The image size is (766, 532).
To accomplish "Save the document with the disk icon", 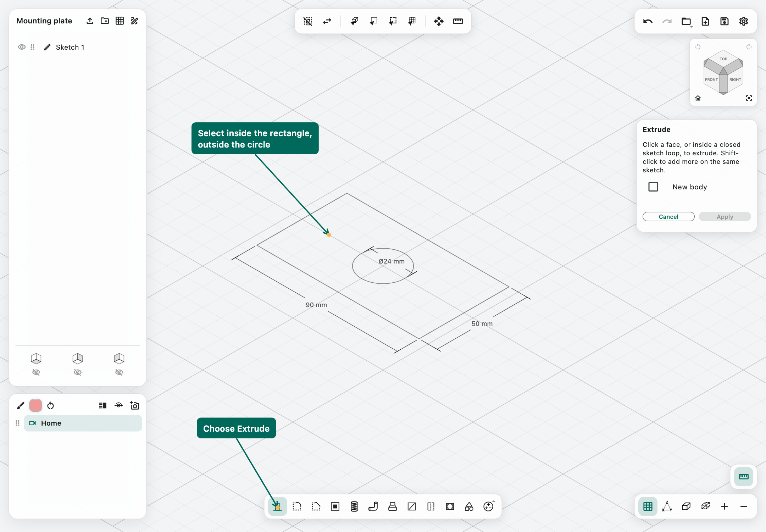I will [x=725, y=21].
